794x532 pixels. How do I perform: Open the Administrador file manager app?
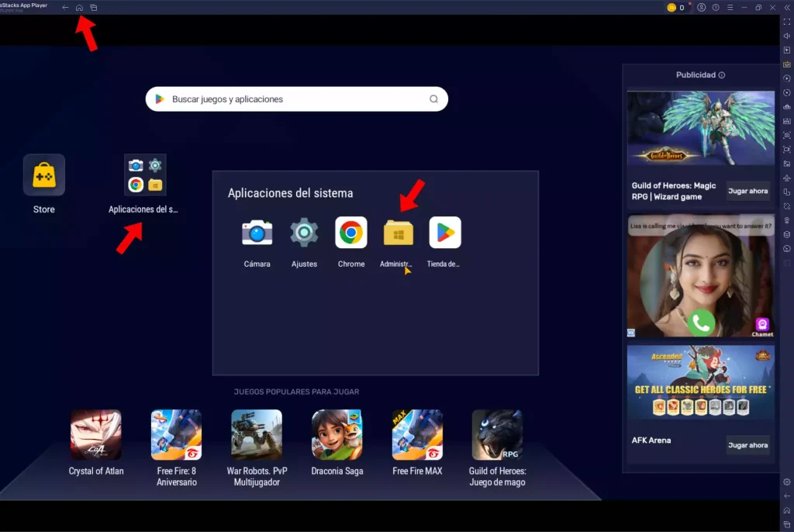[399, 233]
